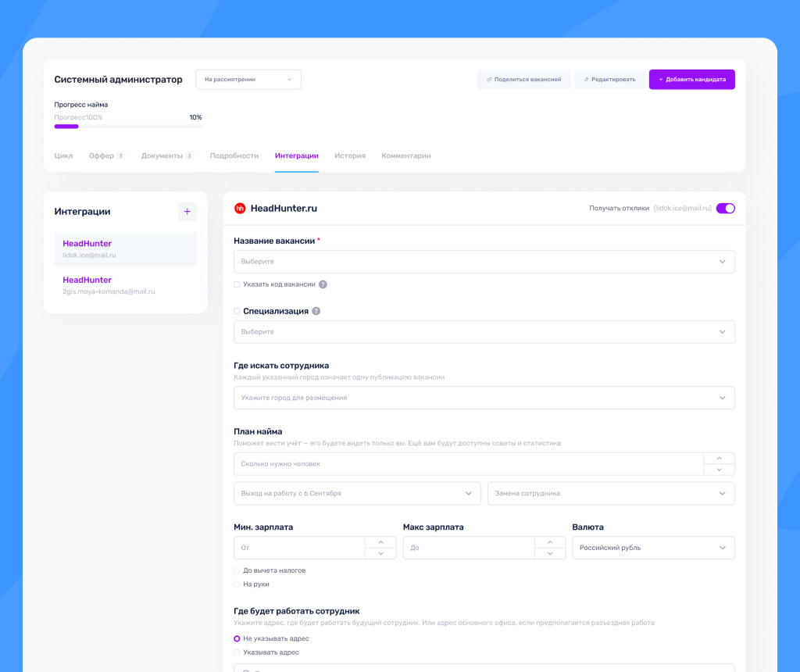Click the Где искать сотрудника label

[281, 366]
